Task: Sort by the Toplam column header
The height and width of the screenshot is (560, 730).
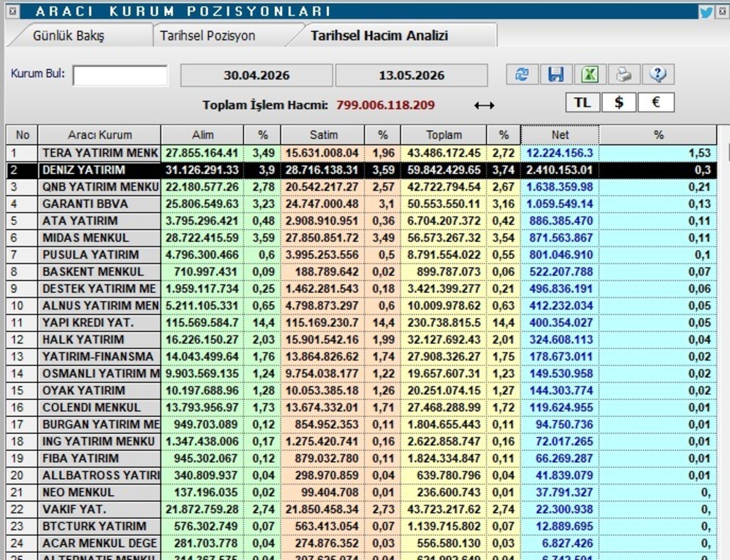Action: click(x=443, y=135)
